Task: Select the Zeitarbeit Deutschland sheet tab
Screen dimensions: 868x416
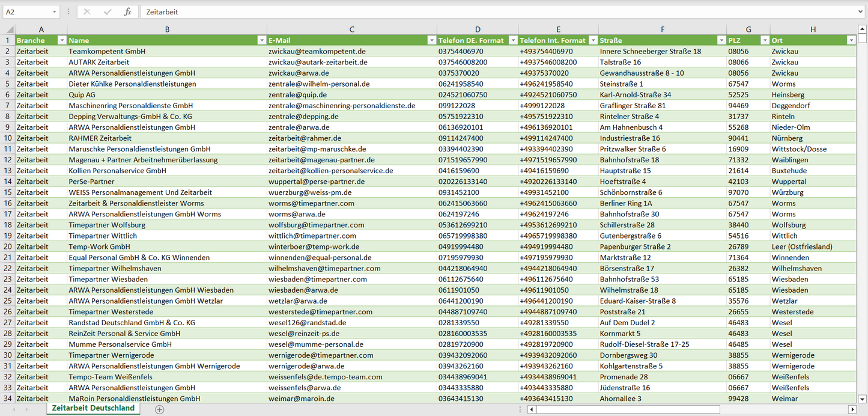Action: [x=93, y=408]
